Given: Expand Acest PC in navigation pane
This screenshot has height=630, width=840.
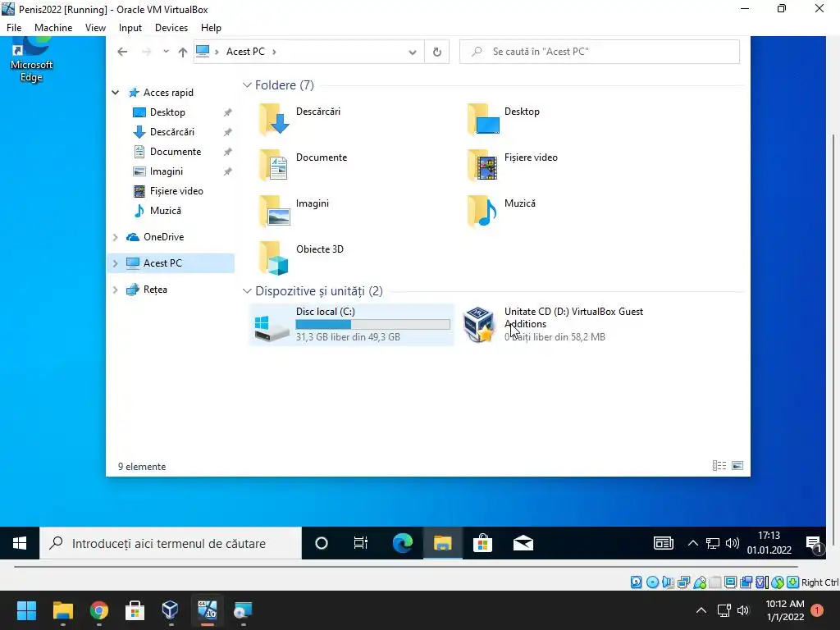Looking at the screenshot, I should 115,263.
